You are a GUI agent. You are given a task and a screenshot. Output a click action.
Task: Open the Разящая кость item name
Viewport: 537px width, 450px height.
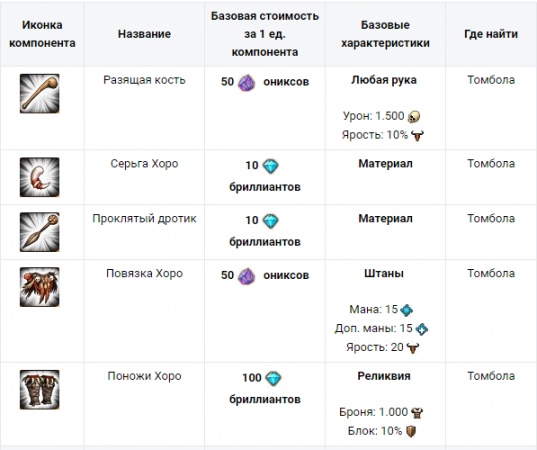coord(144,80)
